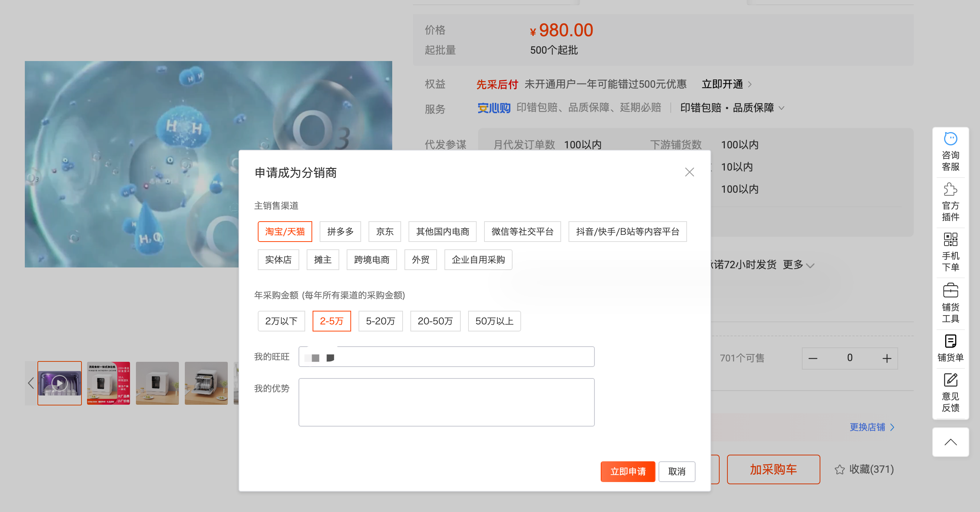The width and height of the screenshot is (980, 512).
Task: Expand 印错包赔·品质保障 service dropdown
Action: pyautogui.click(x=781, y=108)
